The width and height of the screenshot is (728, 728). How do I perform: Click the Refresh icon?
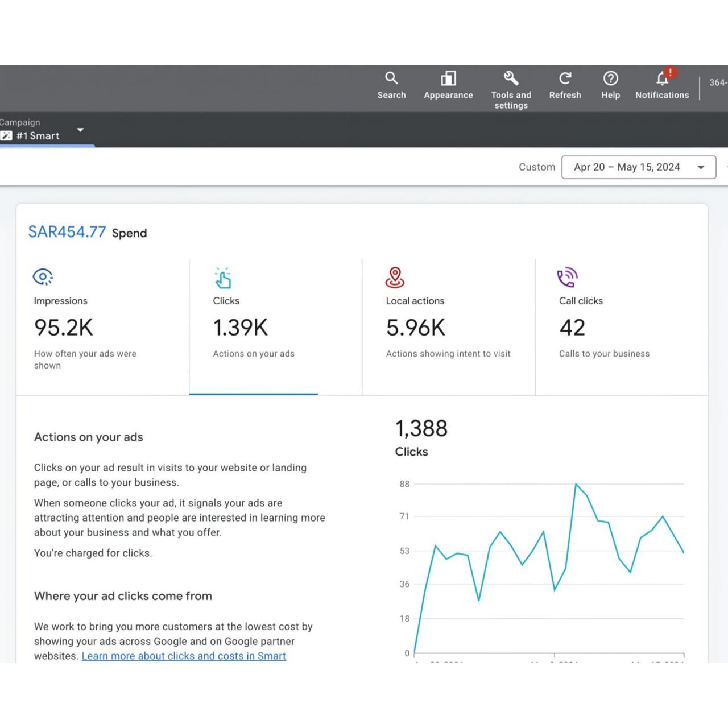click(x=565, y=78)
